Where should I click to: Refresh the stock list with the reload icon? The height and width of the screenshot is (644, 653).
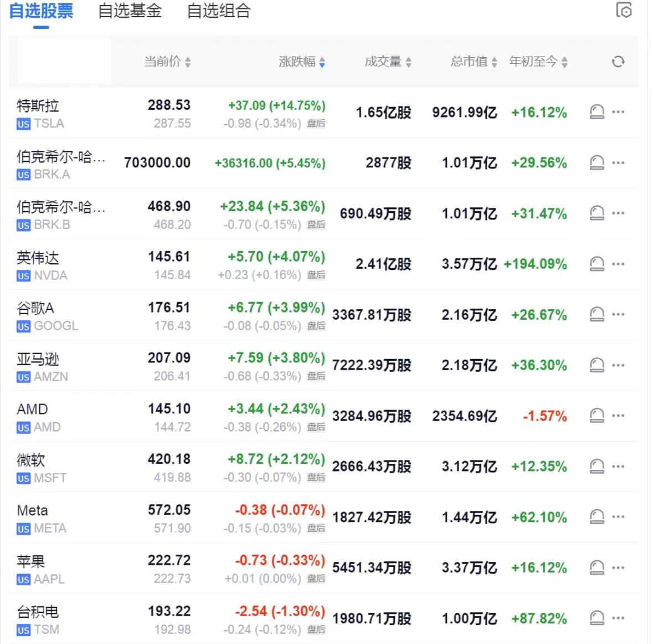[x=618, y=62]
